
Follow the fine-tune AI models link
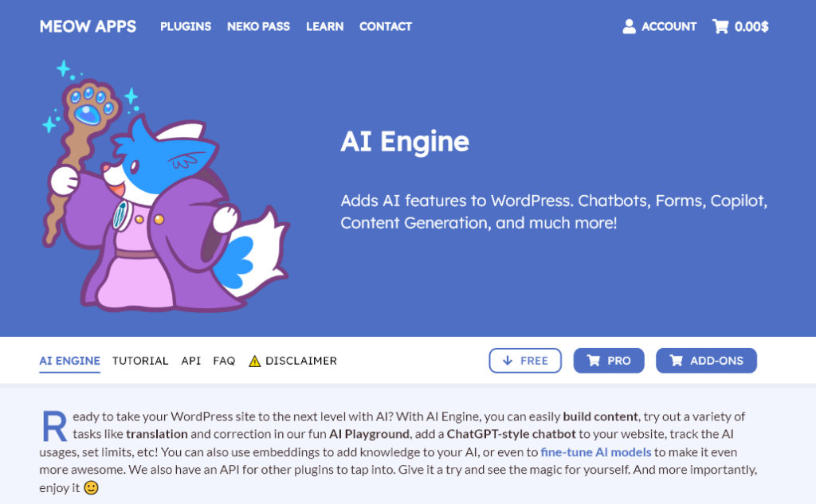coord(596,451)
